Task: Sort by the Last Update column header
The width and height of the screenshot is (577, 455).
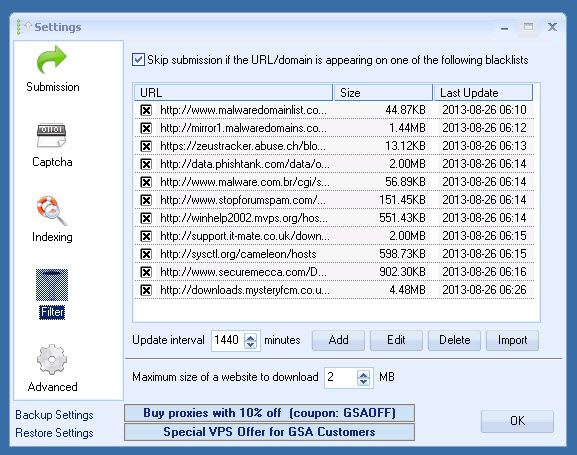Action: coord(484,93)
